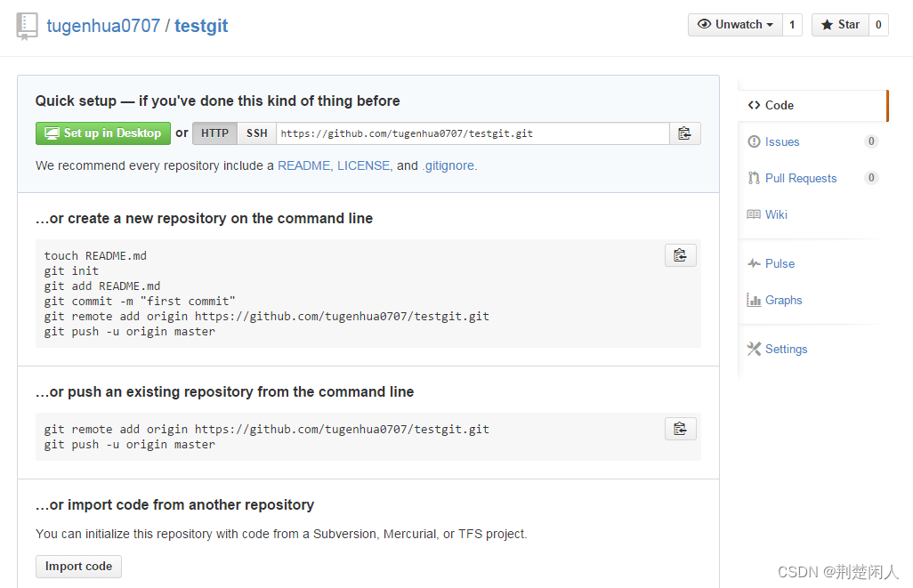The height and width of the screenshot is (588, 913).
Task: Click the repository URL text field
Action: click(x=473, y=133)
